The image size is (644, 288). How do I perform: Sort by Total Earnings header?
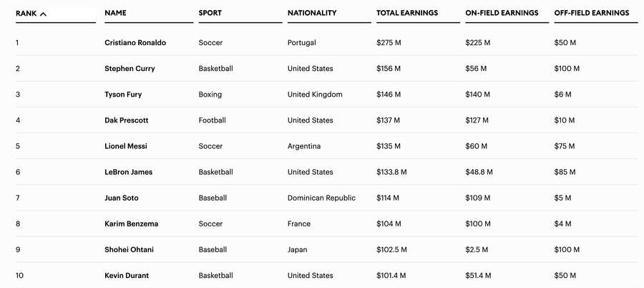[407, 13]
